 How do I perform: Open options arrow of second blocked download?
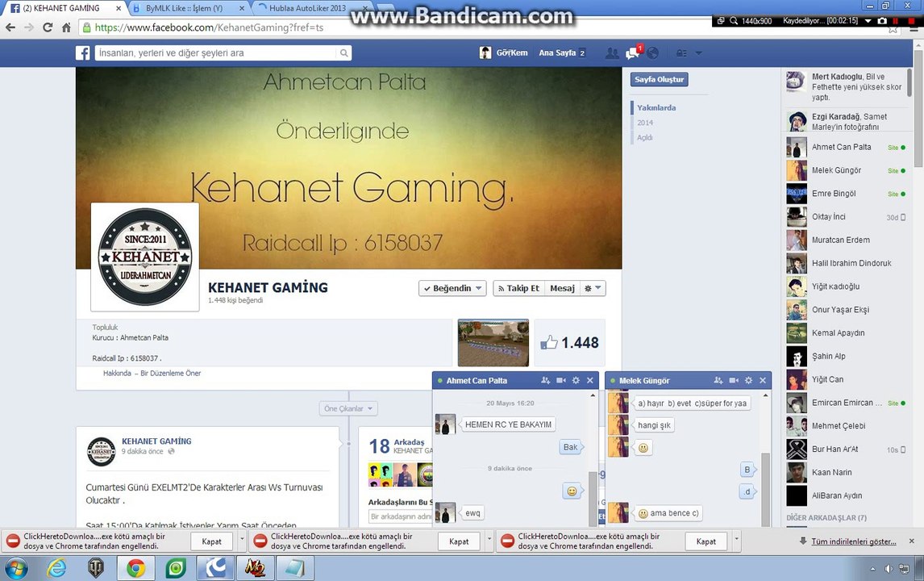point(489,541)
